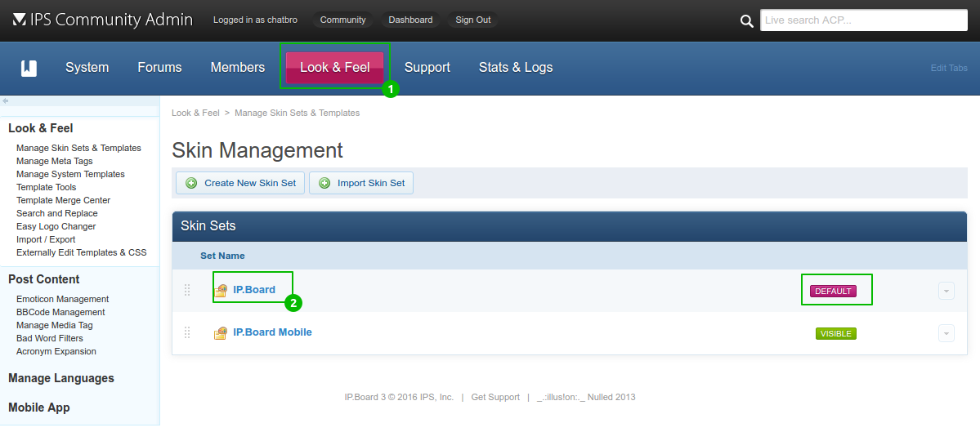Image resolution: width=980 pixels, height=441 pixels.
Task: Open the IP.Board skin set
Action: pyautogui.click(x=253, y=290)
